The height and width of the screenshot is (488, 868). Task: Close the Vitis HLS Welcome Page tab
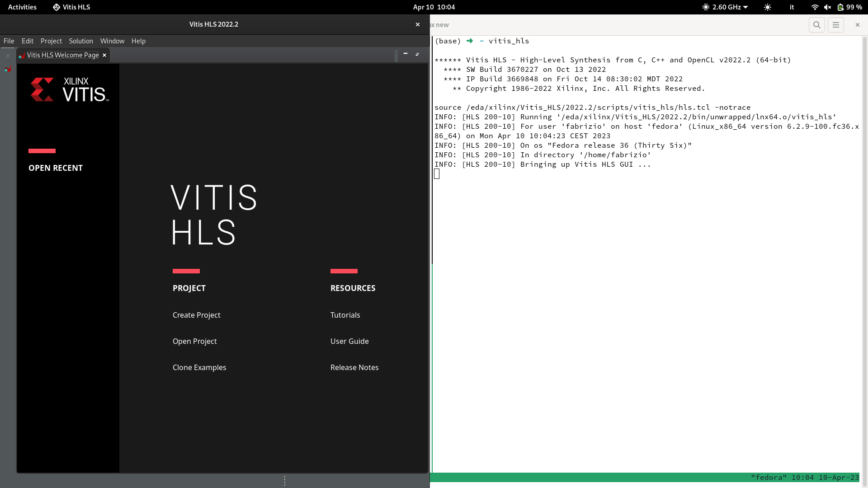pyautogui.click(x=104, y=55)
